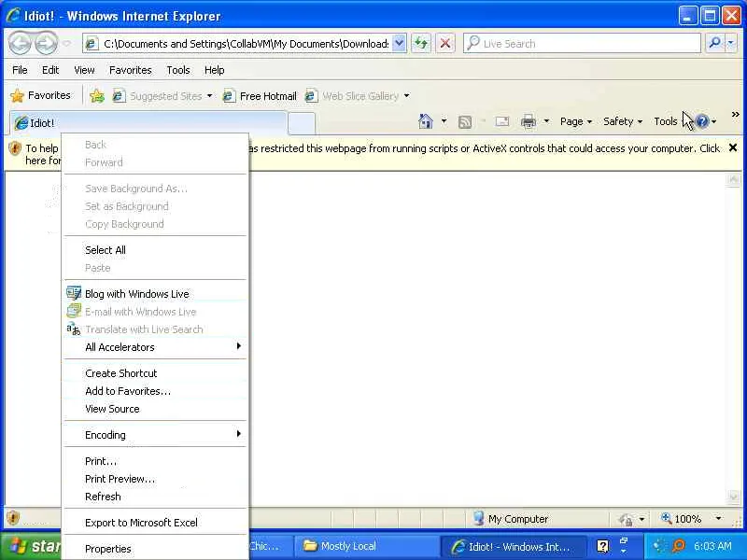This screenshot has height=560, width=747.
Task: Choose Add to Favorites in context menu
Action: click(x=155, y=391)
